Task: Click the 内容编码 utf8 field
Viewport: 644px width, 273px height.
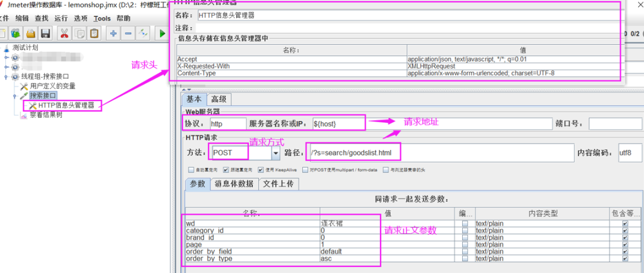Action: pos(630,153)
